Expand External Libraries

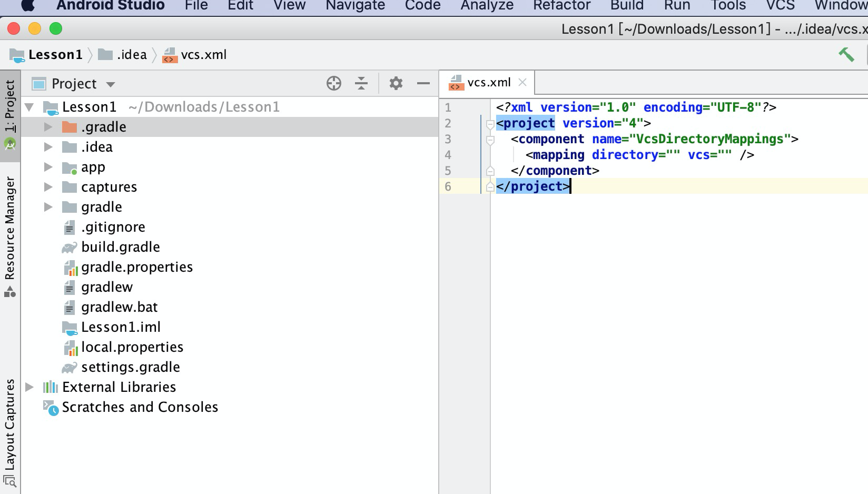pyautogui.click(x=29, y=387)
